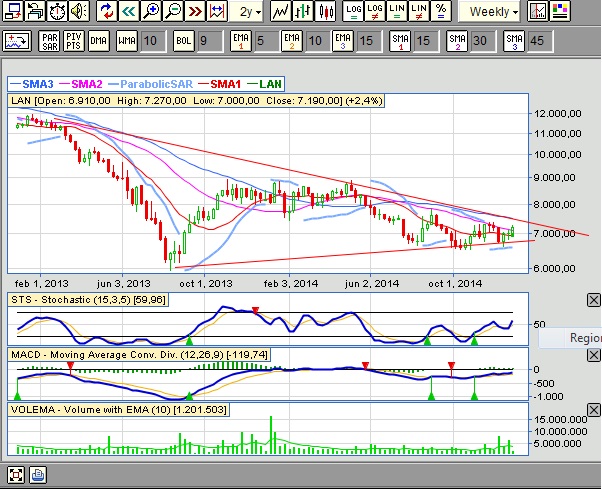Edit the WMA period value field
This screenshot has width=602, height=490.
pyautogui.click(x=150, y=41)
